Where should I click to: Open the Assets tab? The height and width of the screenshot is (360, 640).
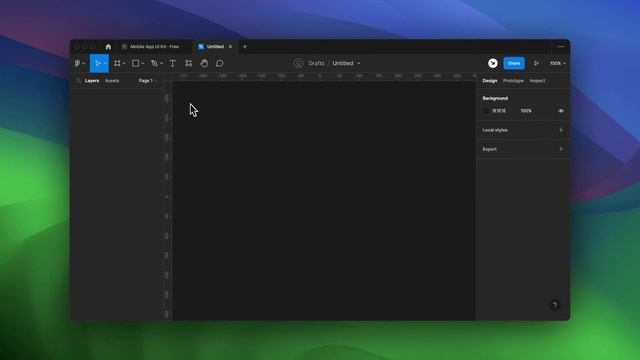tap(112, 81)
